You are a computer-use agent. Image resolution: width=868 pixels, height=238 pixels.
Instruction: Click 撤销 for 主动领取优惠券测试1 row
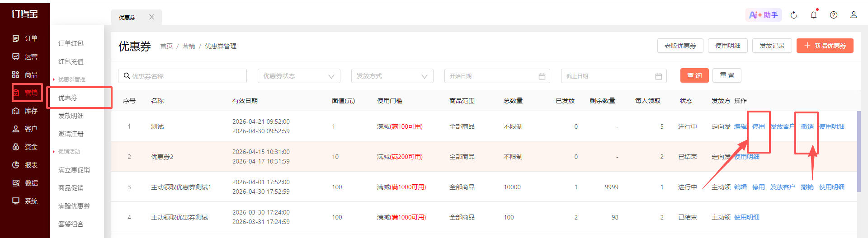[807, 187]
